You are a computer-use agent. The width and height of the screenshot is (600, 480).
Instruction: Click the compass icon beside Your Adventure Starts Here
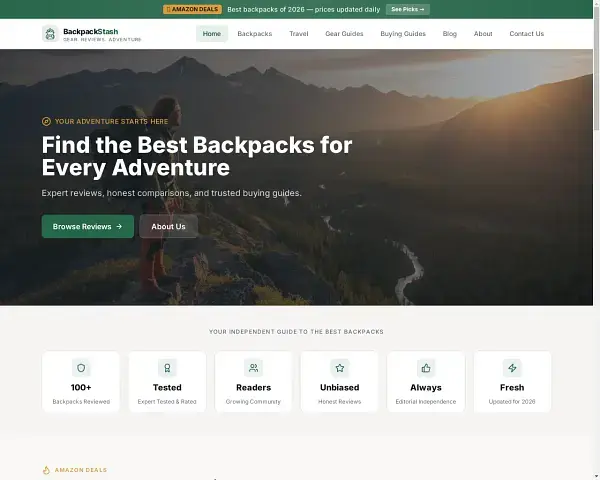(46, 121)
